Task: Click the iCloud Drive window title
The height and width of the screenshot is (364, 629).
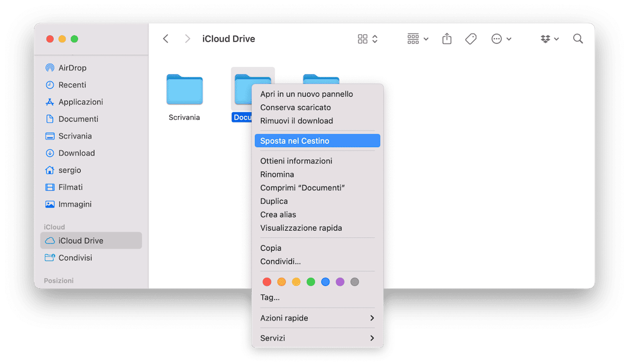Action: point(229,39)
